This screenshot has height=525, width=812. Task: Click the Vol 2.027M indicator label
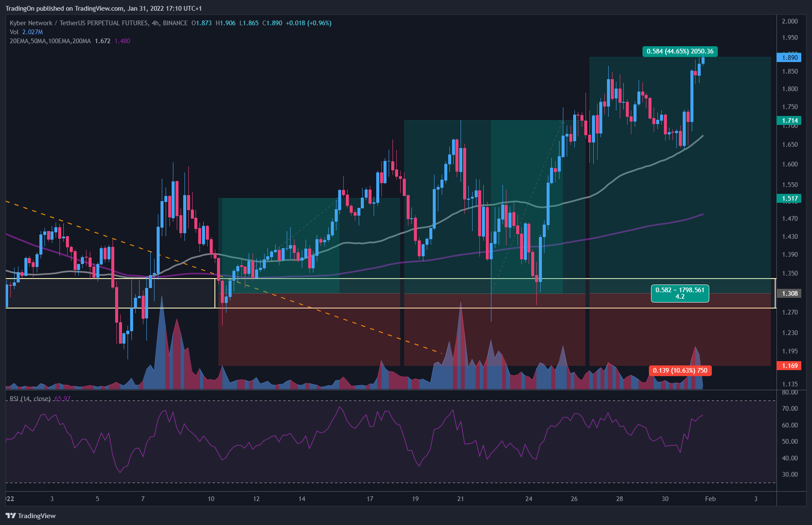(x=26, y=32)
